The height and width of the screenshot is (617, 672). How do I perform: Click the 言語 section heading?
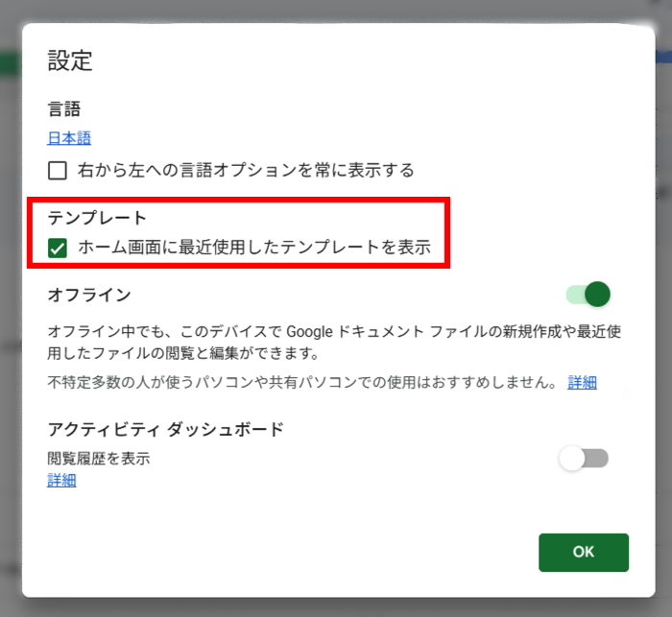coord(64,110)
